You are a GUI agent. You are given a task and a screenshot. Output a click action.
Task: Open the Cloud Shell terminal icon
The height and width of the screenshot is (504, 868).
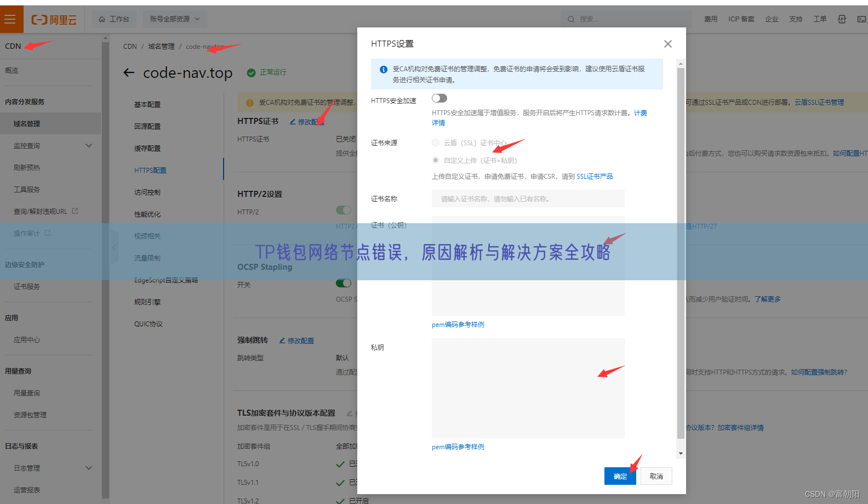(861, 19)
